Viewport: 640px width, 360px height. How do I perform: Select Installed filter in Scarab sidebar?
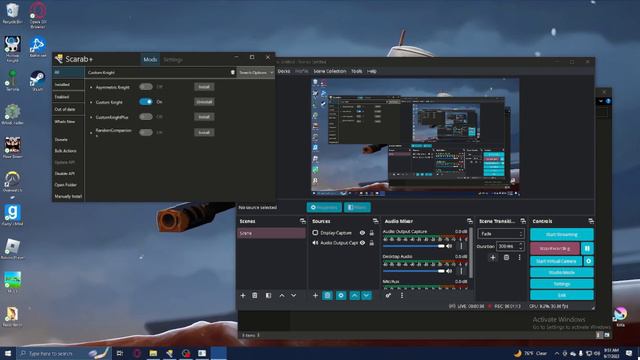click(68, 84)
